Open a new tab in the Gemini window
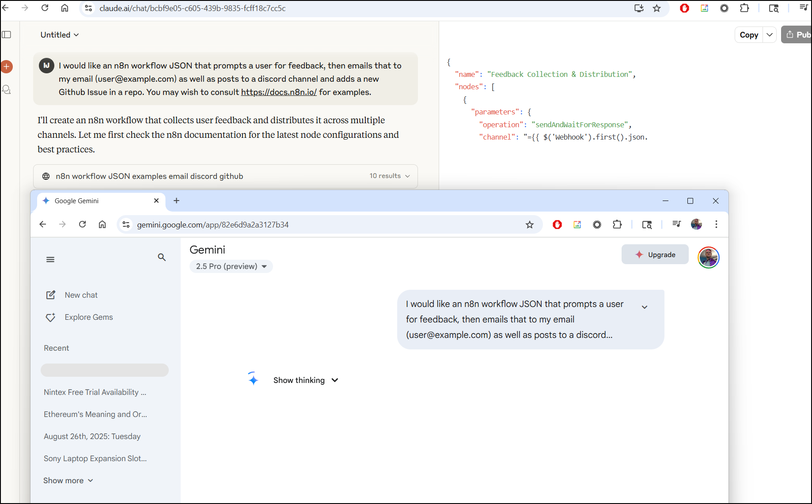 [176, 201]
